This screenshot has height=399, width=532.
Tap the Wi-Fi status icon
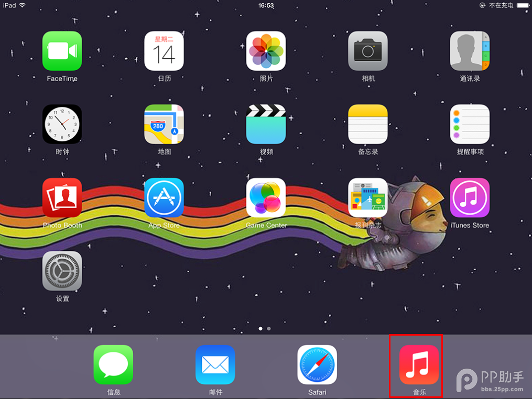point(23,5)
